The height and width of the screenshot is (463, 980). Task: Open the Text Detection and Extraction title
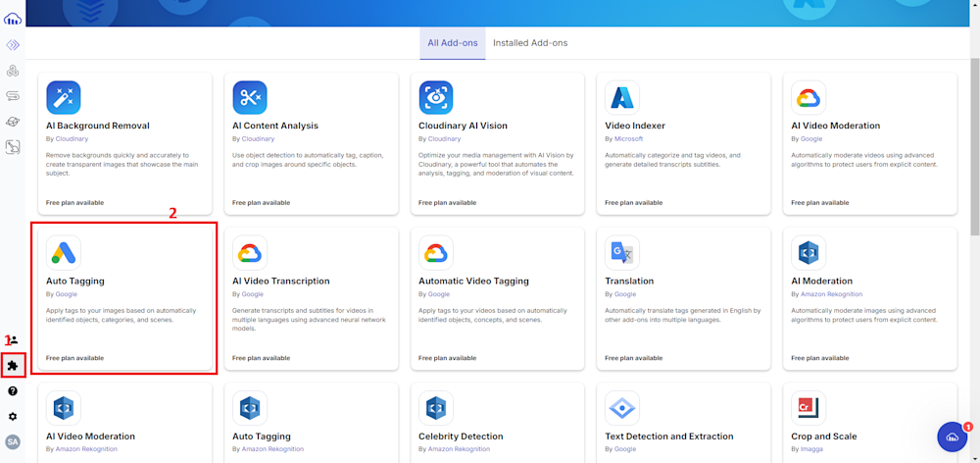click(x=669, y=437)
